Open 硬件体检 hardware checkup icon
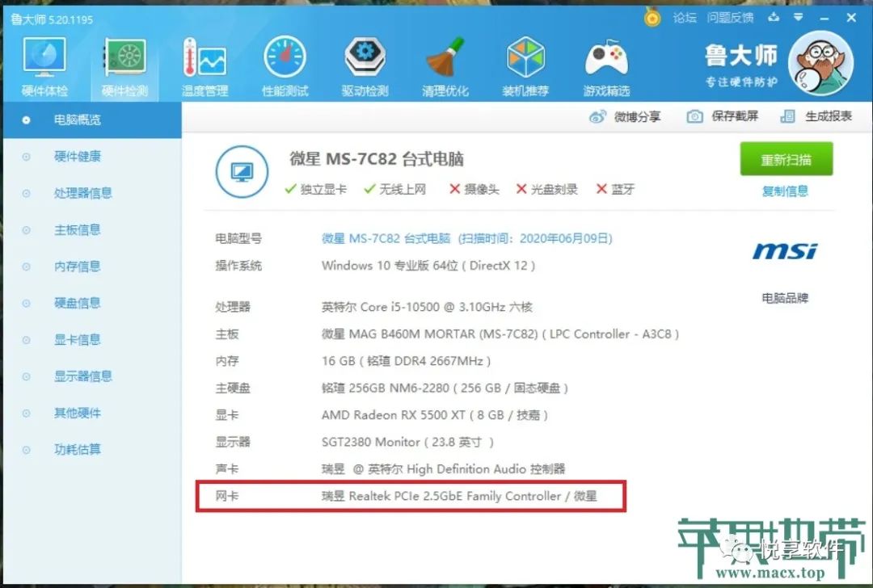This screenshot has height=588, width=873. [x=44, y=67]
